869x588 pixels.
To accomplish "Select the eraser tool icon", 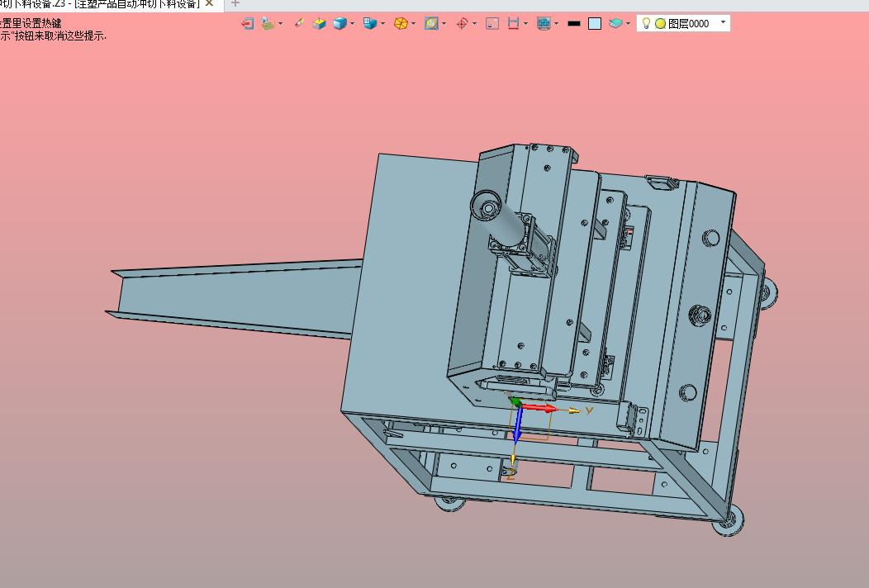I will coord(299,23).
